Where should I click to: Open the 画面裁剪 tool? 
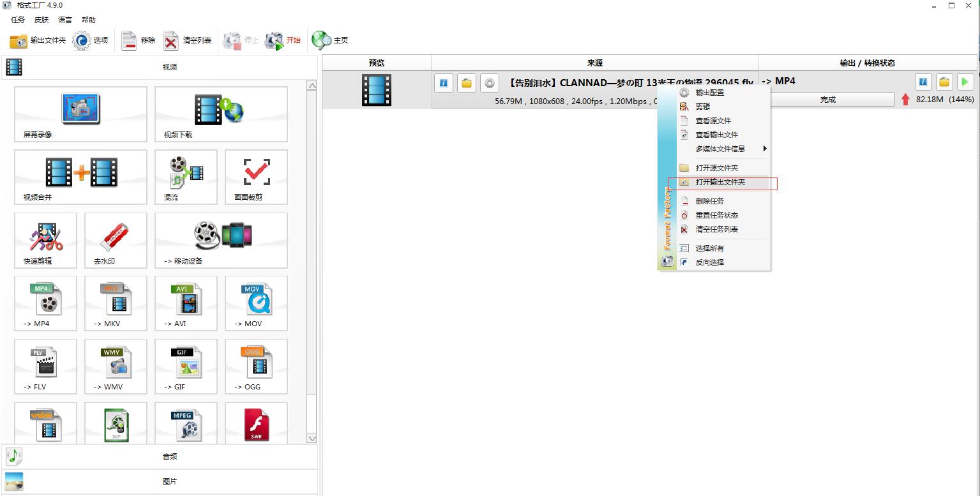coord(256,177)
